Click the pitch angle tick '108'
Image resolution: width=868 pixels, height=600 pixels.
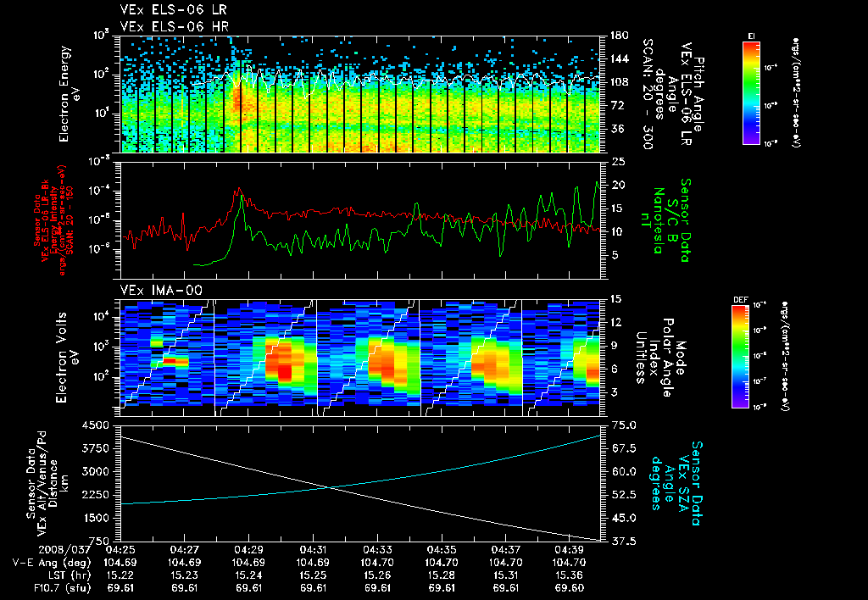pyautogui.click(x=619, y=82)
